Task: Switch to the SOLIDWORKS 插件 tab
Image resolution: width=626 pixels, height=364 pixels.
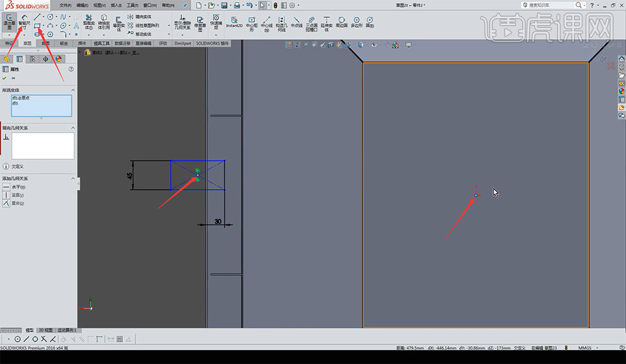Action: tap(212, 43)
